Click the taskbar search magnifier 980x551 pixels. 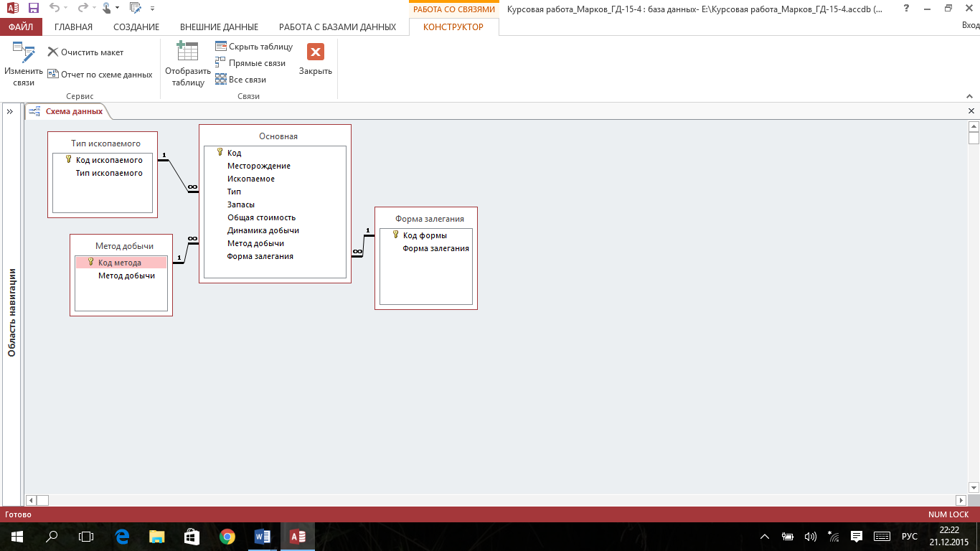(x=52, y=537)
